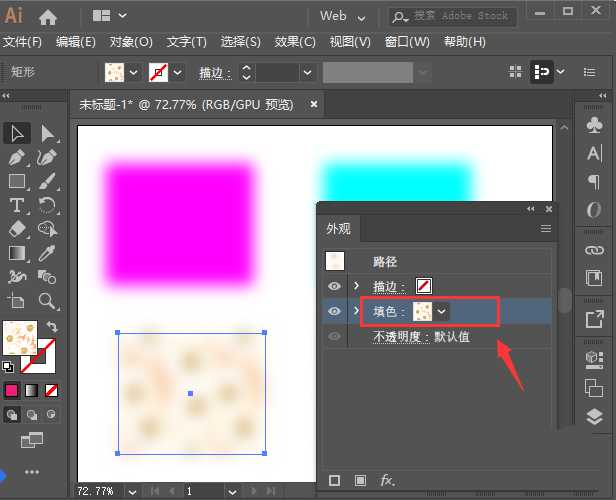Image resolution: width=616 pixels, height=500 pixels.
Task: Open the 填色 fill swatch dropdown
Action: [x=441, y=312]
